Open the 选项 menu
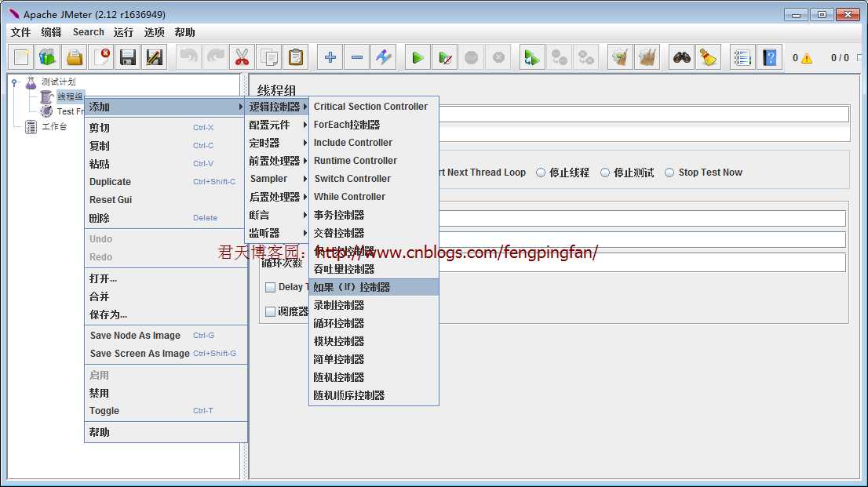868x487 pixels. coord(155,32)
